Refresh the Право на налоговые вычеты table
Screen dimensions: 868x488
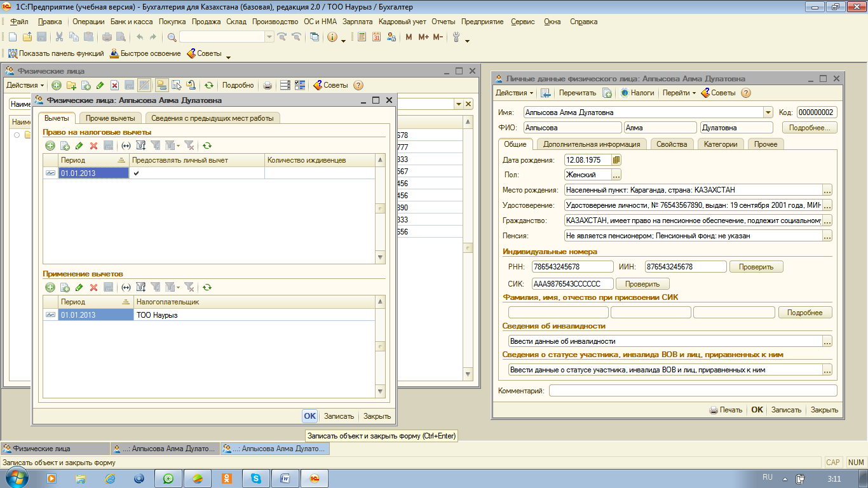pos(207,146)
